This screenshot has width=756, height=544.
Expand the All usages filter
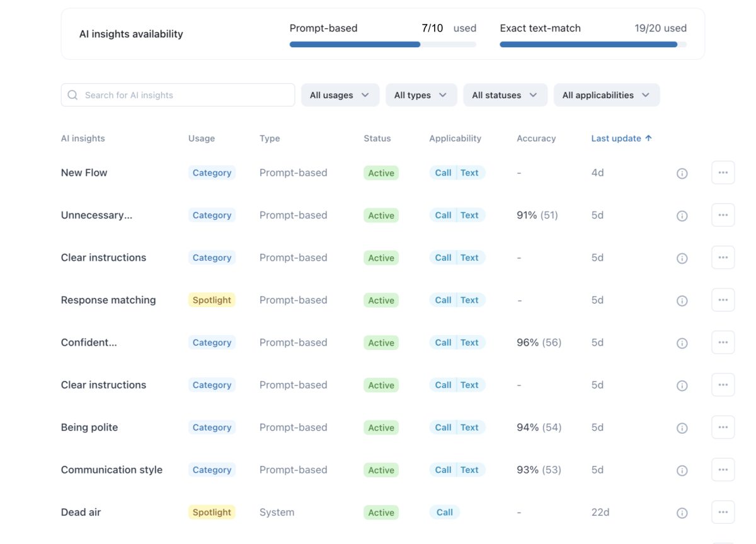coord(340,95)
